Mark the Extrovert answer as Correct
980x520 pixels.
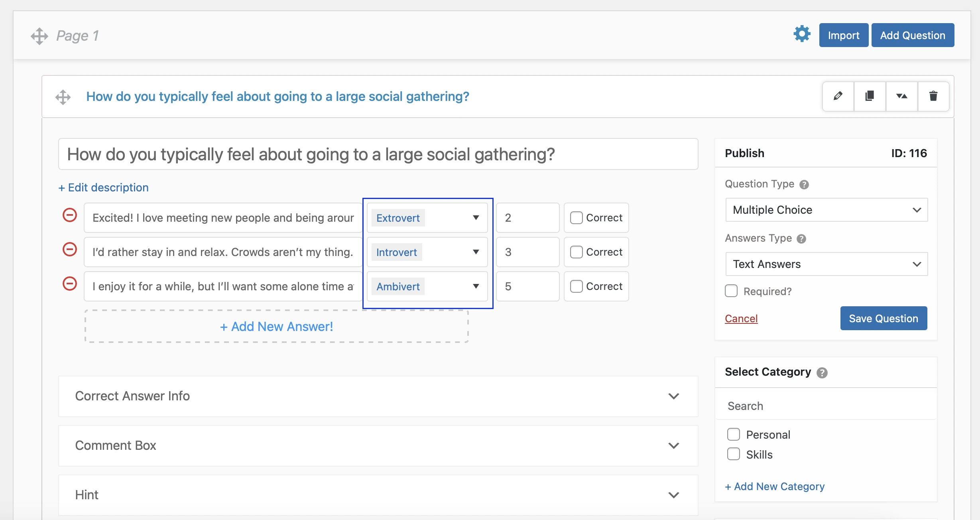pyautogui.click(x=576, y=218)
